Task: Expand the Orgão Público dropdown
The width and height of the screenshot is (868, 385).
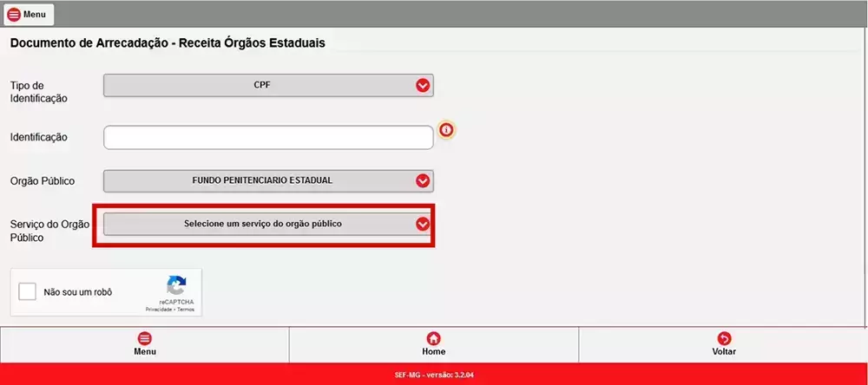Action: (267, 180)
